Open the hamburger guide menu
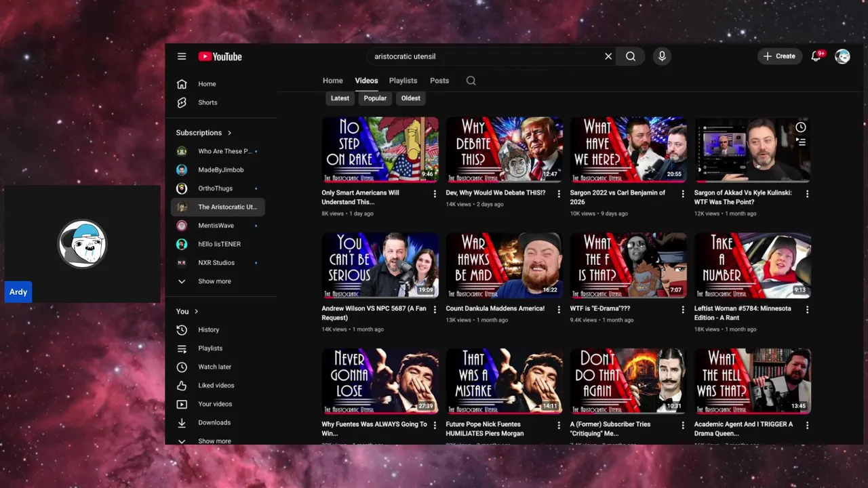This screenshot has width=868, height=488. click(182, 56)
